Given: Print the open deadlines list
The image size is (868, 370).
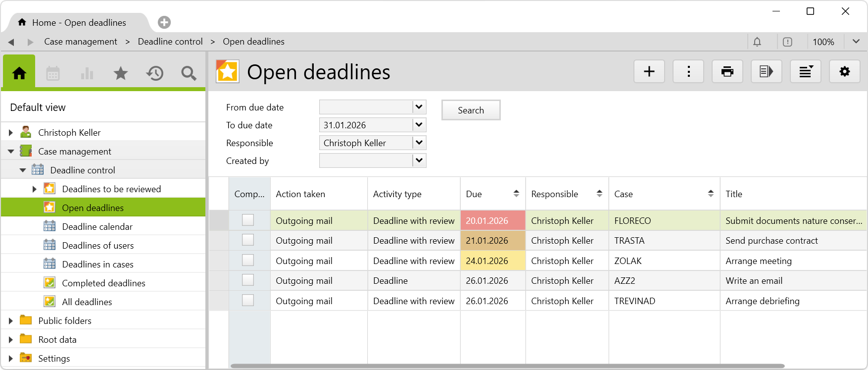Looking at the screenshot, I should (x=727, y=72).
